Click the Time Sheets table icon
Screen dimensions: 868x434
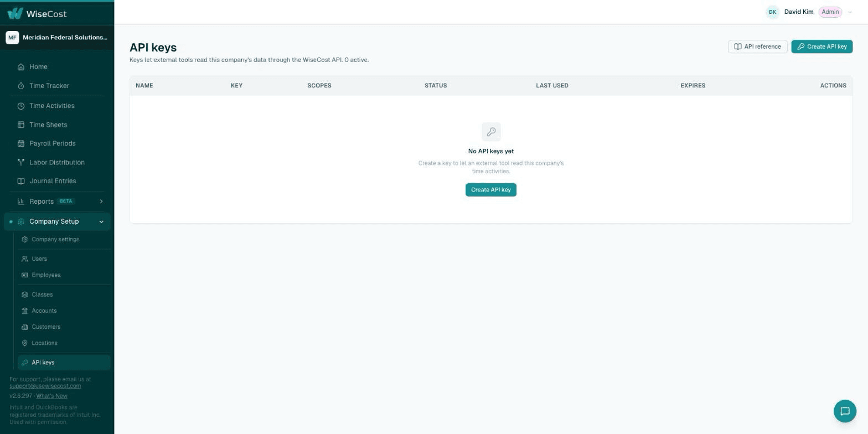pos(21,125)
